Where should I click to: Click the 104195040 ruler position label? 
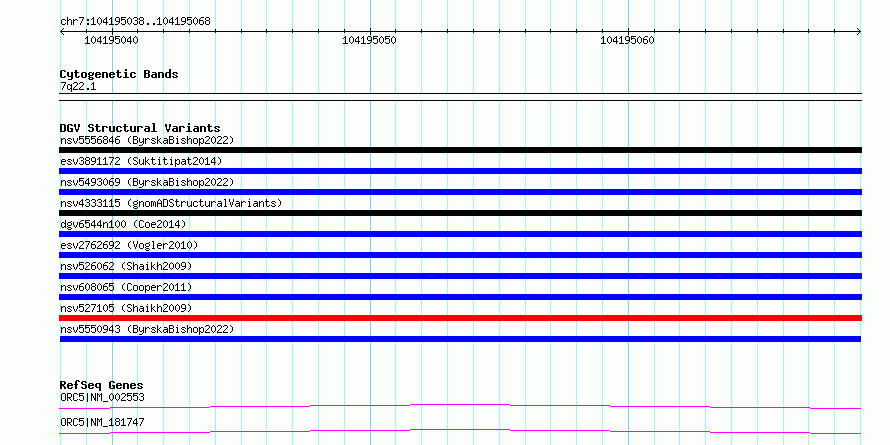click(x=111, y=40)
